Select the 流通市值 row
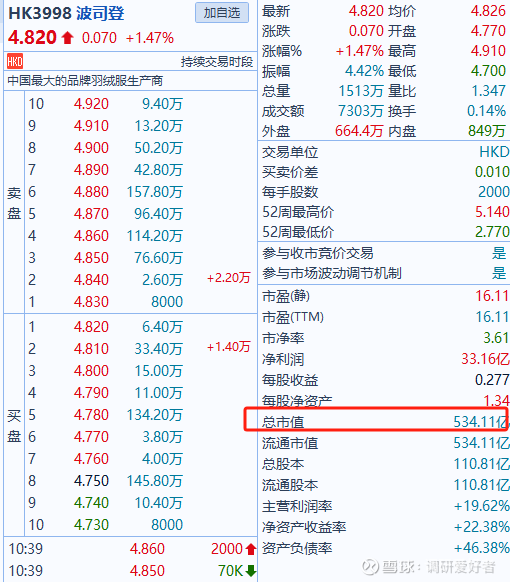 (385, 443)
